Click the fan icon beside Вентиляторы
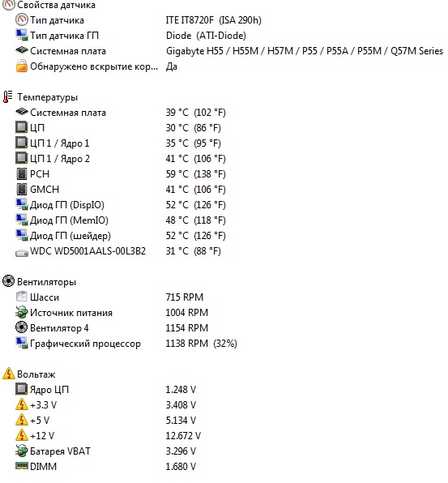This screenshot has height=483, width=448. [9, 281]
